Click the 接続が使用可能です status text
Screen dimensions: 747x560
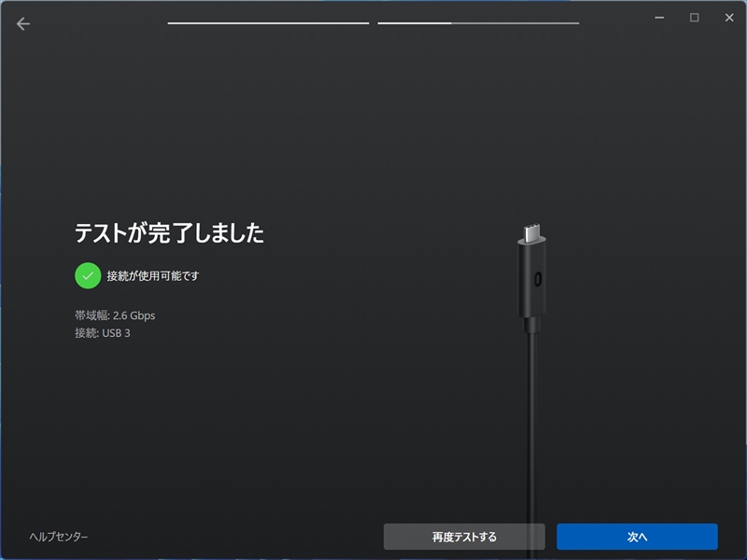(153, 275)
